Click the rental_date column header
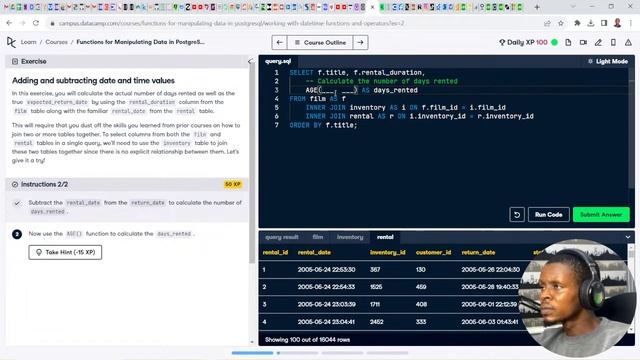 tap(314, 253)
